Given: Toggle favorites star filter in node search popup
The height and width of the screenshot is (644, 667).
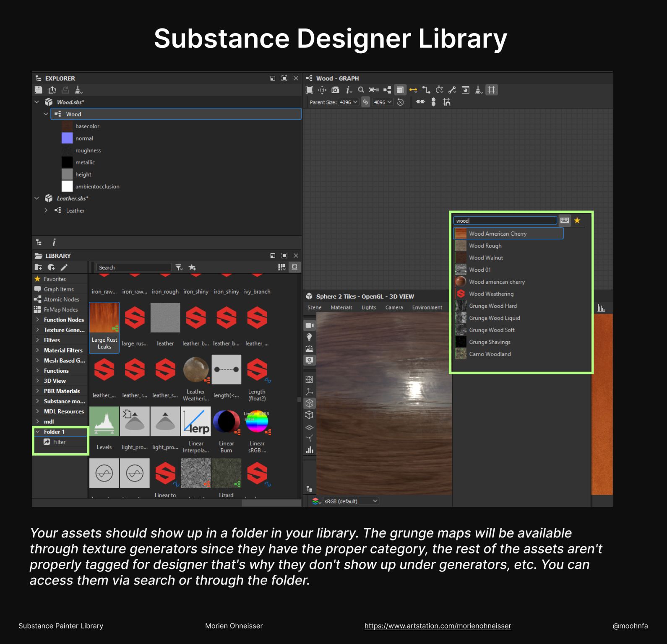Looking at the screenshot, I should pos(577,221).
